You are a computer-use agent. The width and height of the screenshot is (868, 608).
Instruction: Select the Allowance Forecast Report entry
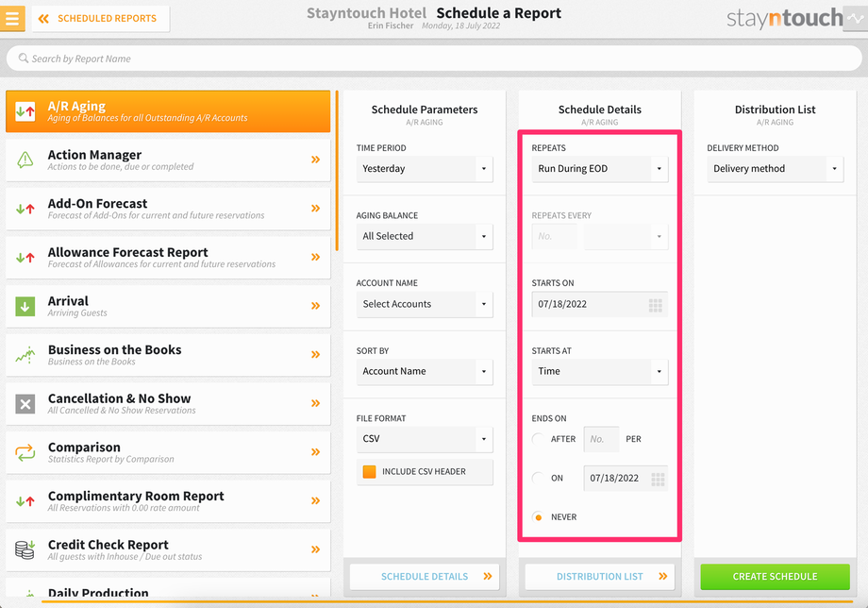click(x=168, y=258)
